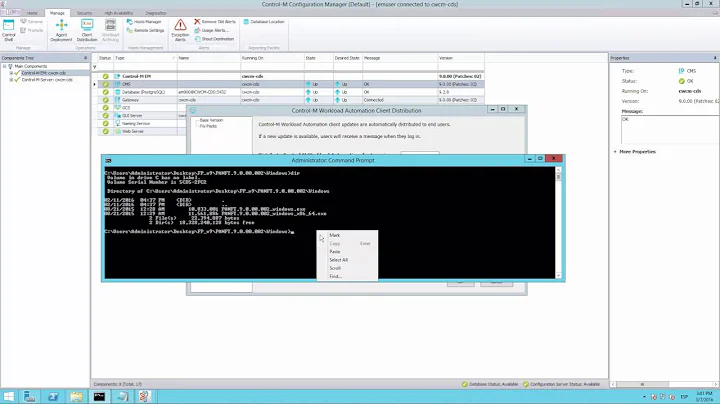Pin the Properties panel
This screenshot has height=404, width=720.
[x=715, y=58]
